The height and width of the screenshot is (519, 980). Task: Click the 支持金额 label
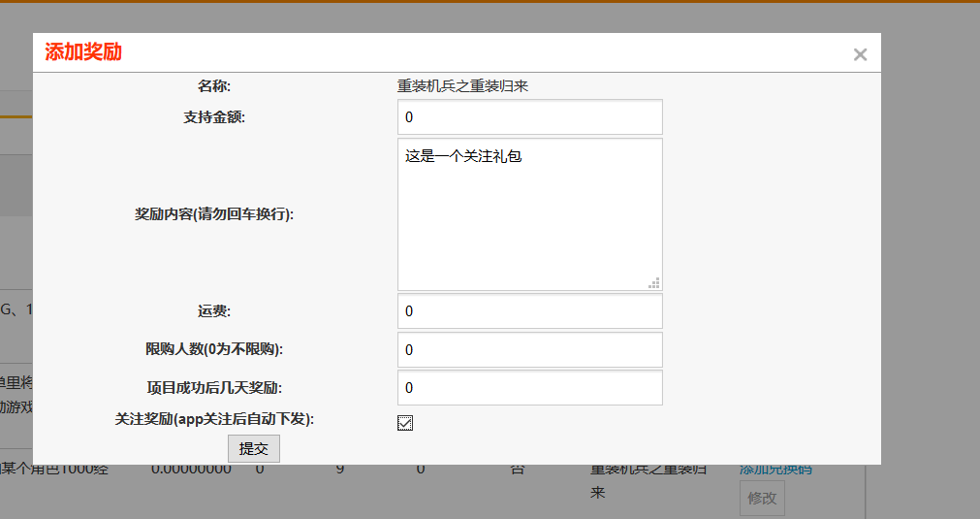[x=214, y=117]
